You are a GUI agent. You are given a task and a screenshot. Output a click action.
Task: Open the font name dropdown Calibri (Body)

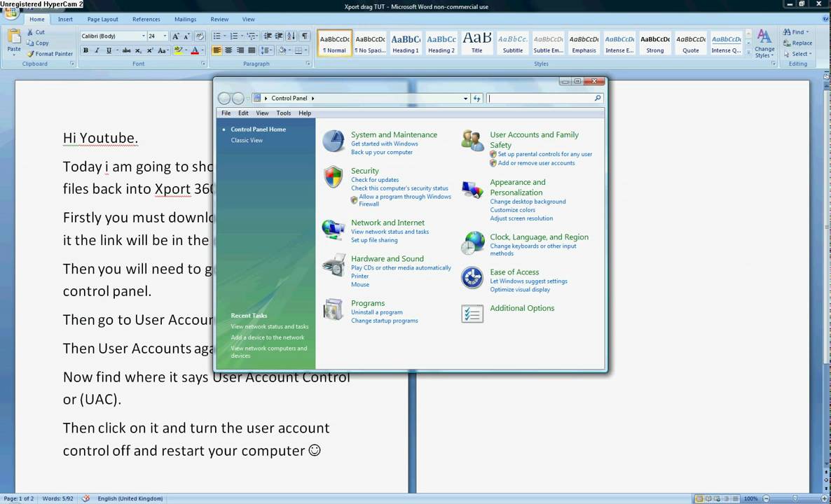143,36
